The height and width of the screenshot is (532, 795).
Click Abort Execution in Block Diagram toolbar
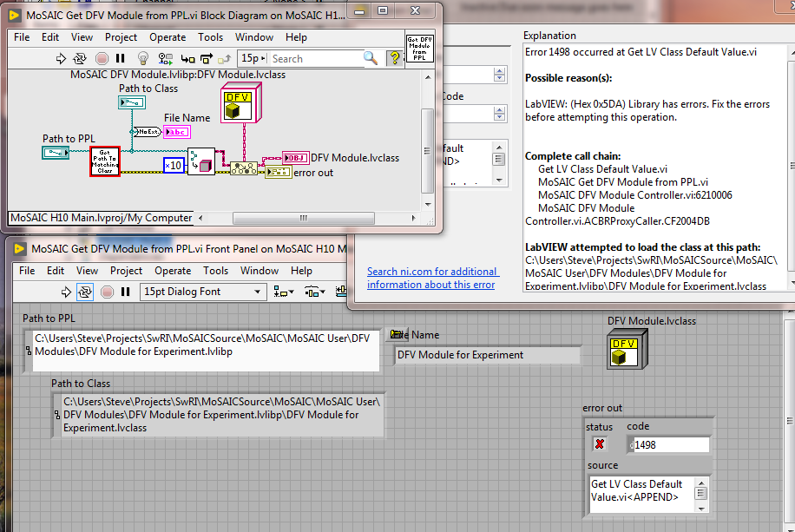[x=102, y=59]
